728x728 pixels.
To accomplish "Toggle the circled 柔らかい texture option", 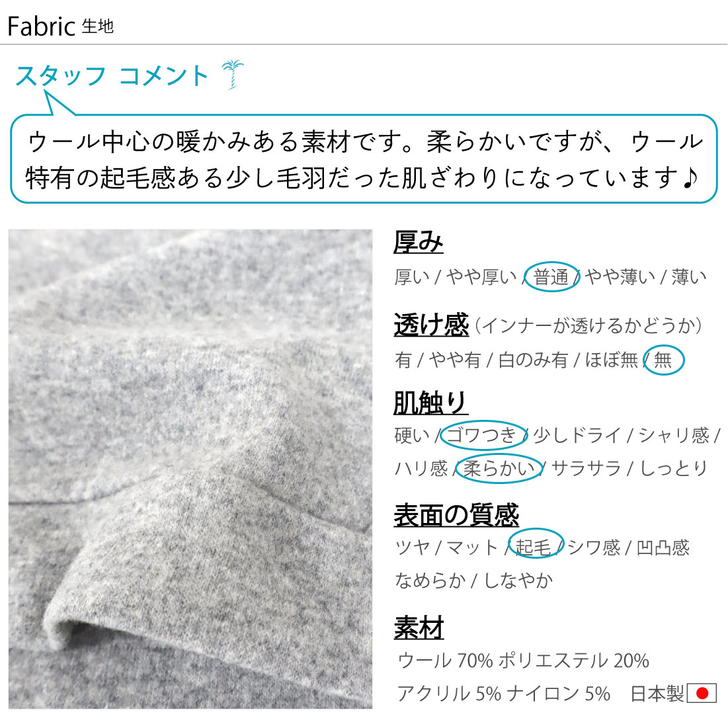I will pos(499,468).
